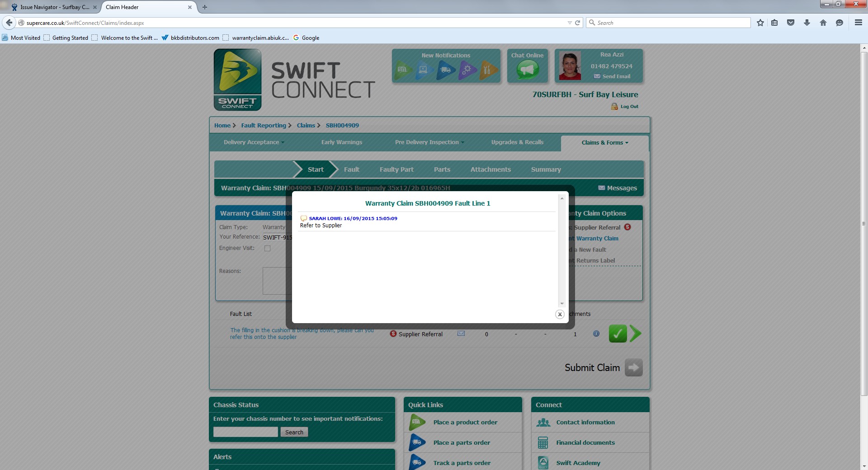Click the chassis number input field

(x=245, y=432)
